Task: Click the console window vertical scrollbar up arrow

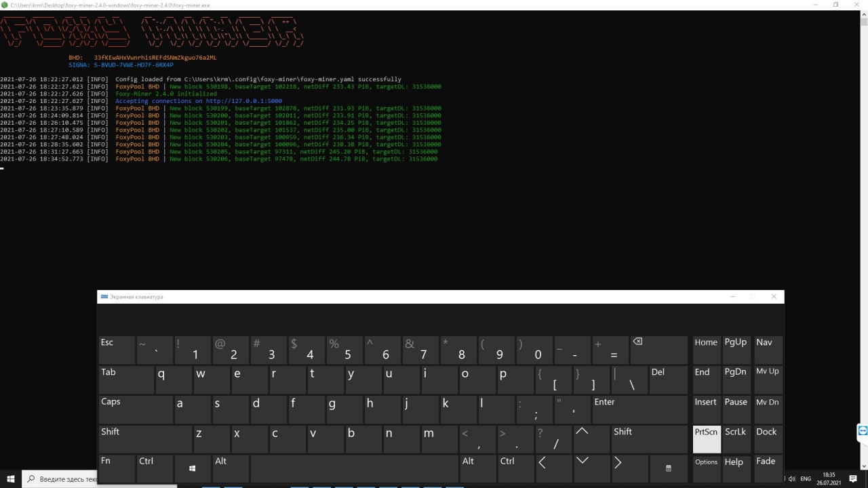Action: click(864, 14)
